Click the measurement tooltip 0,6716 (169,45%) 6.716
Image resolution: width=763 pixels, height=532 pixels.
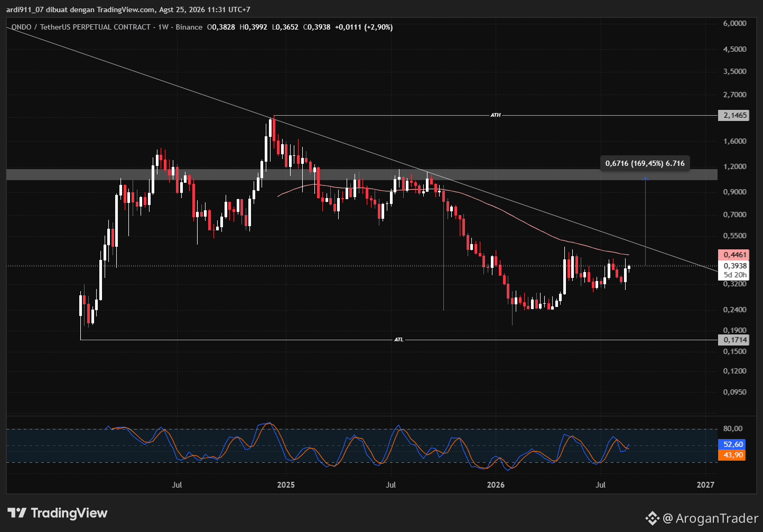point(645,163)
